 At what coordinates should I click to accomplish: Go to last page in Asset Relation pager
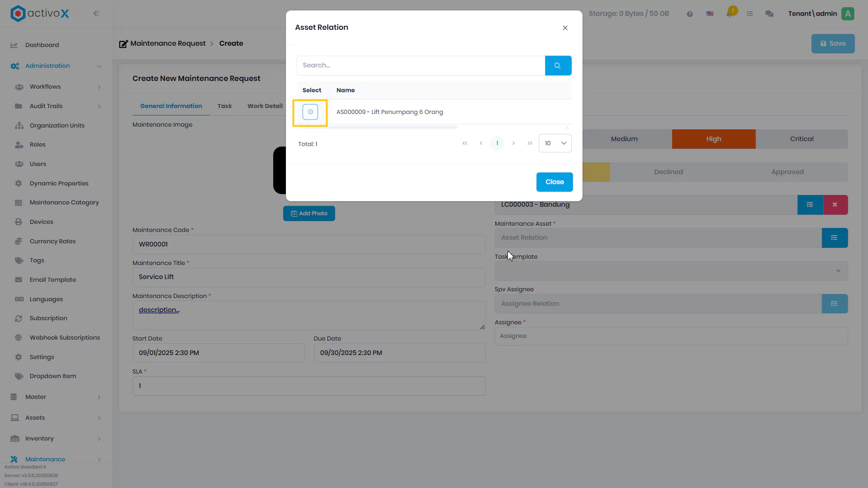530,143
